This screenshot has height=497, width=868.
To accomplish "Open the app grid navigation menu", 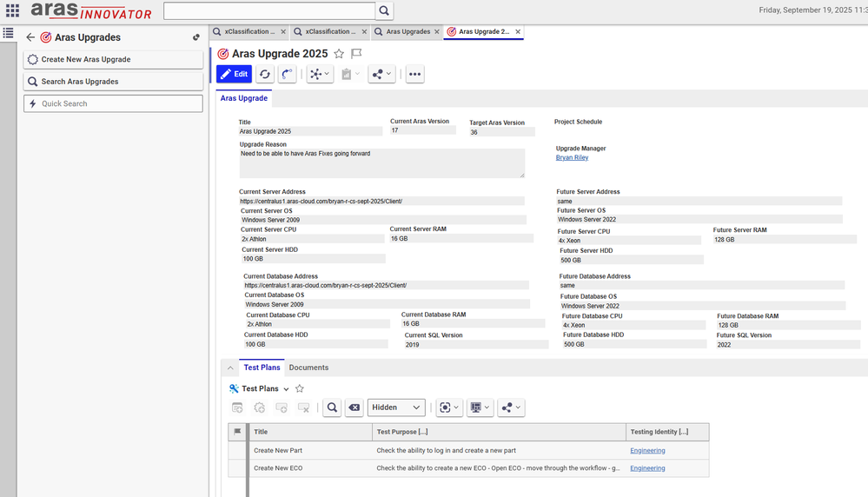I will pyautogui.click(x=12, y=11).
